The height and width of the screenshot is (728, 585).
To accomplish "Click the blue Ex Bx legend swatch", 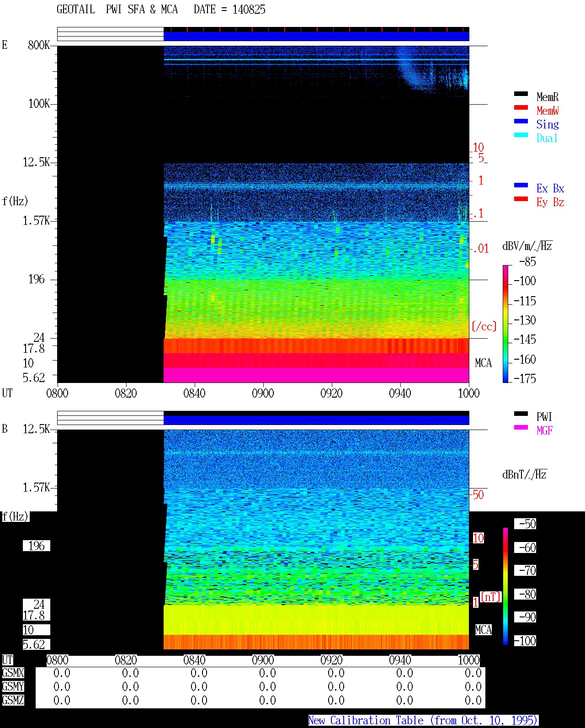I will pyautogui.click(x=521, y=186).
